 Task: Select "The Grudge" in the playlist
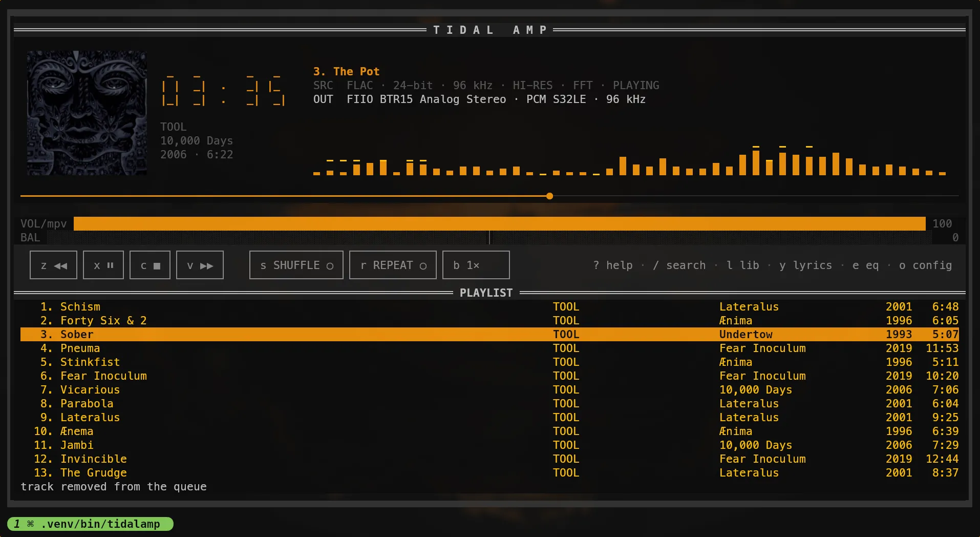click(x=489, y=472)
